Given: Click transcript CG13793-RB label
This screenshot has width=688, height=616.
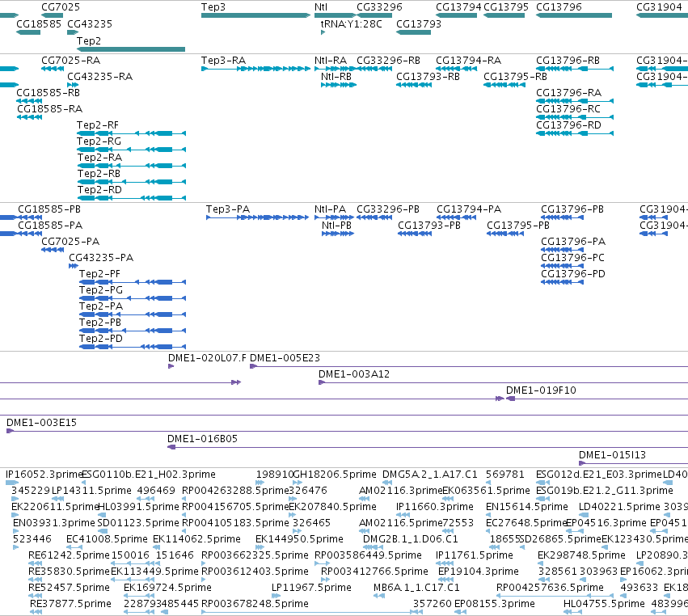Looking at the screenshot, I should (x=428, y=77).
